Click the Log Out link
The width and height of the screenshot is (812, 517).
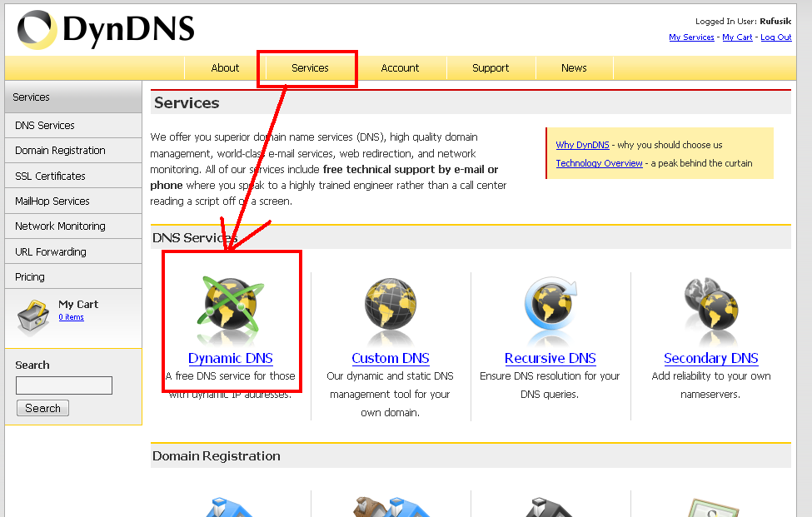point(775,37)
